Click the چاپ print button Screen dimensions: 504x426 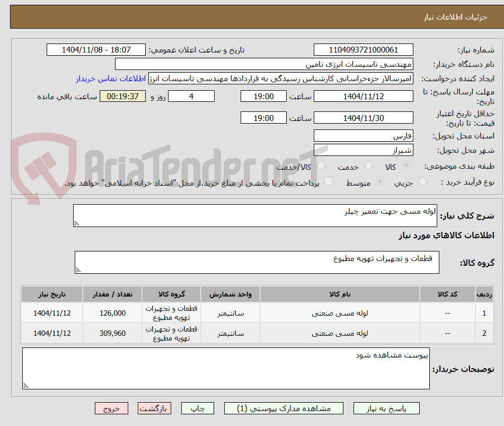coord(197,408)
